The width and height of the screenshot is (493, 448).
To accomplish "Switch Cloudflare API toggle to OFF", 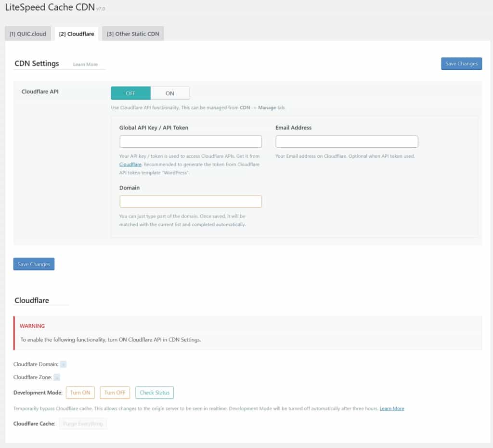I will tap(130, 92).
